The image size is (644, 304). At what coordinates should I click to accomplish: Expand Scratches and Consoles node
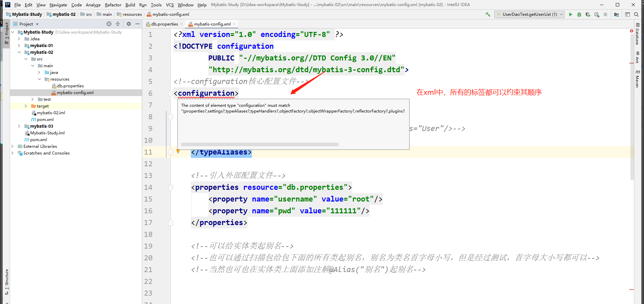[x=13, y=153]
